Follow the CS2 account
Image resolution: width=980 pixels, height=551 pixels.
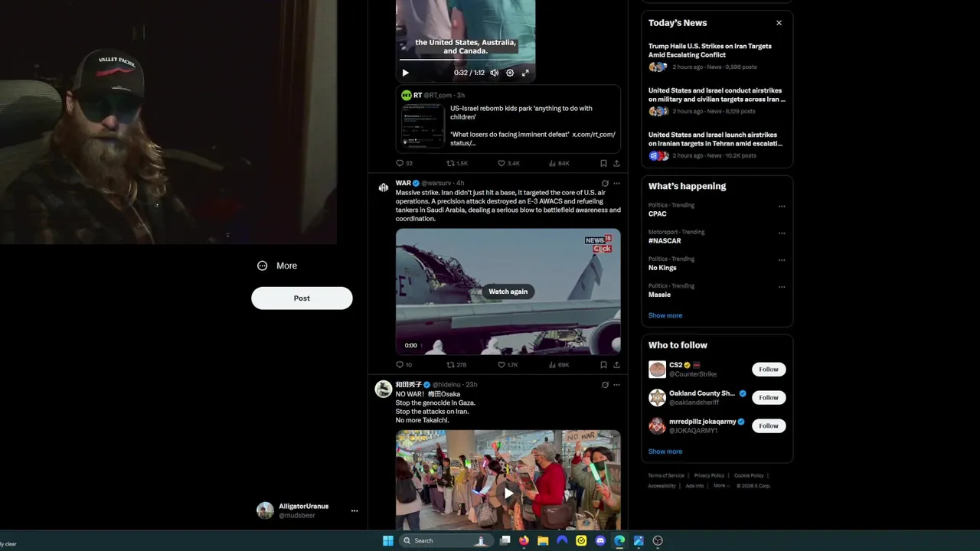[768, 370]
